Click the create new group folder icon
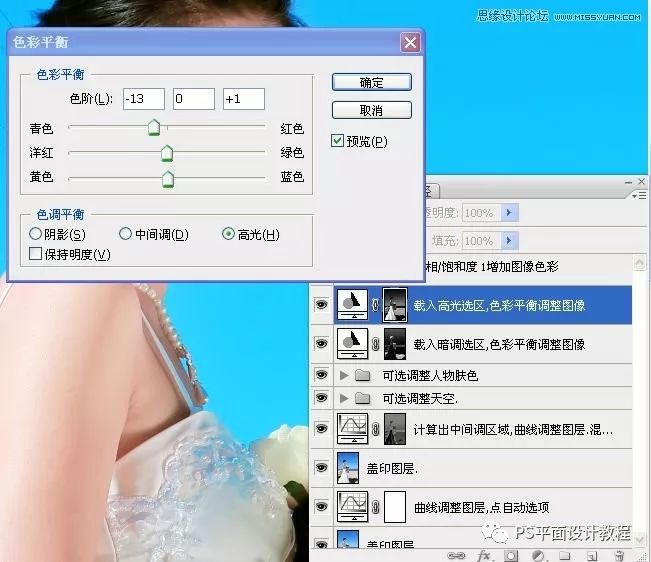Viewport: 651px width, 562px height. click(x=565, y=555)
